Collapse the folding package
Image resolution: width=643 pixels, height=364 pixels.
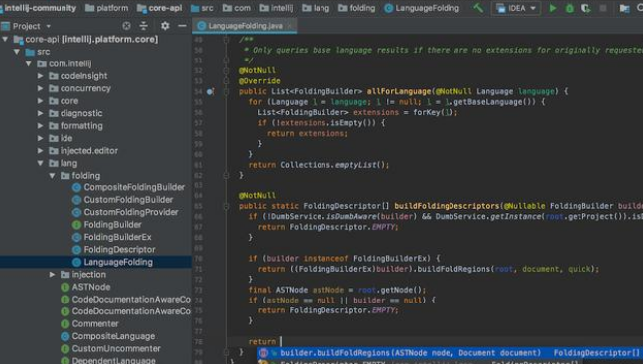point(52,176)
